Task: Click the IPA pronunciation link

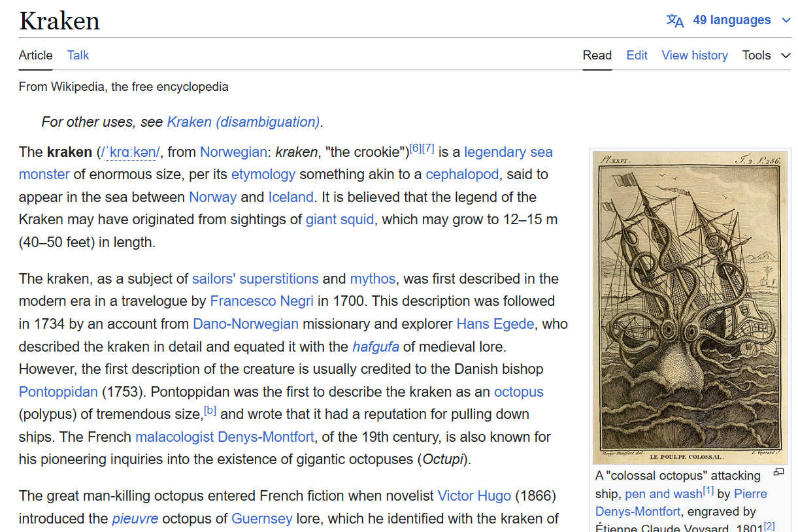Action: click(x=130, y=152)
